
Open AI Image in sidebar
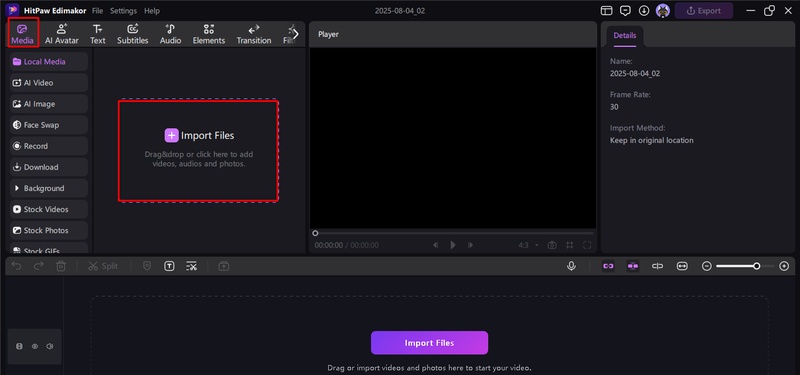[48, 104]
